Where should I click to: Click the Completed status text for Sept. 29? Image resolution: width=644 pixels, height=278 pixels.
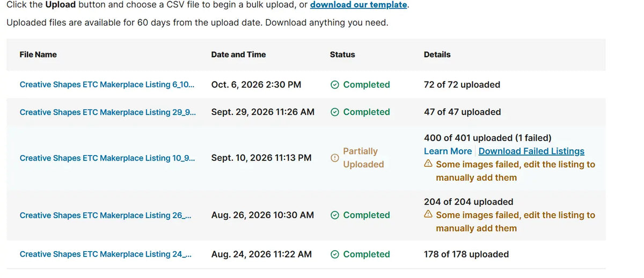(367, 112)
